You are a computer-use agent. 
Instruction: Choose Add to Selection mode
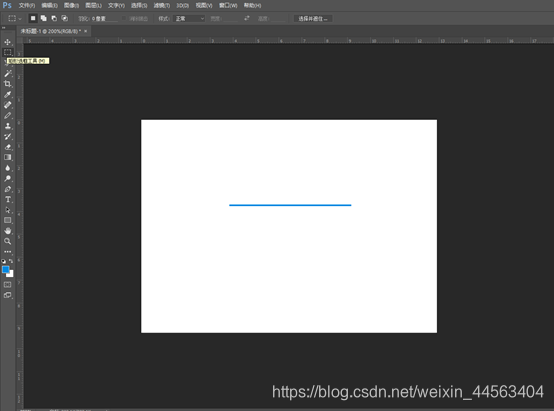(43, 18)
